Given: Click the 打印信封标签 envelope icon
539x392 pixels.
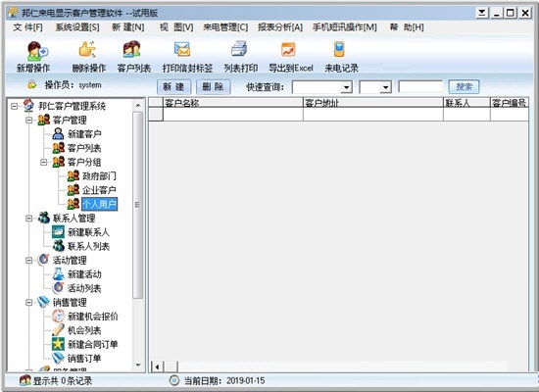Looking at the screenshot, I should point(182,50).
